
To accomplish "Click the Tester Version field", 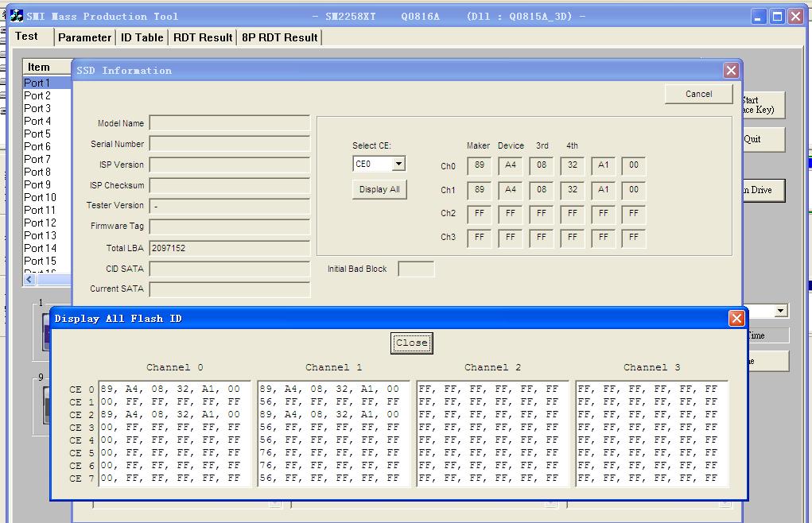I will [x=229, y=206].
